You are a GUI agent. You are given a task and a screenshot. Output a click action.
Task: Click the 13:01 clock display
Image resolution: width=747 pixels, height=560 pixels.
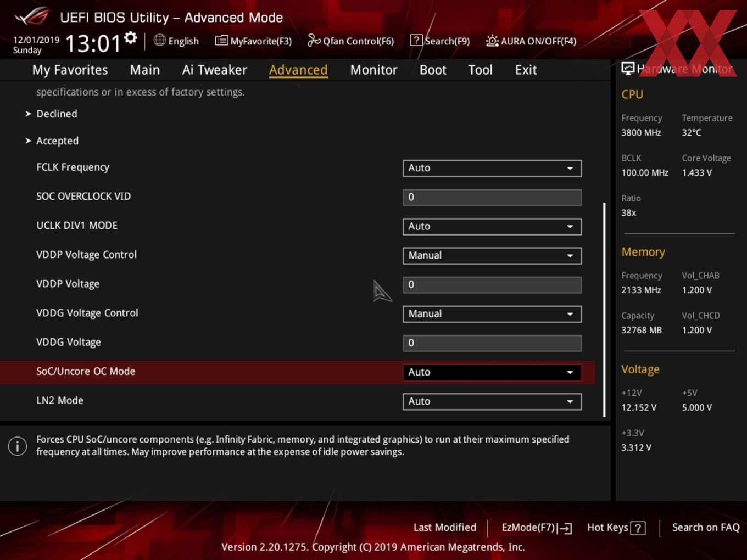point(93,43)
